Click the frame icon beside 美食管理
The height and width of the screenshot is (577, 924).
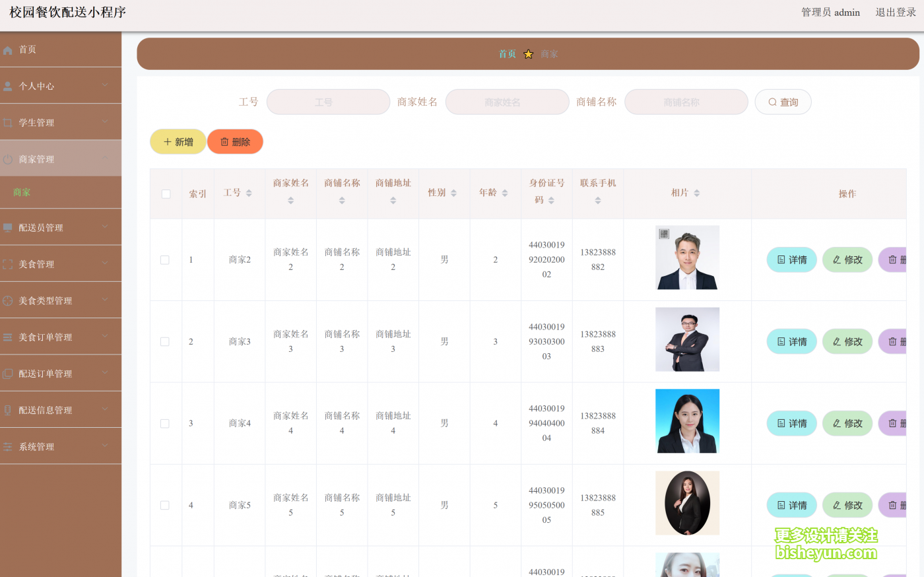[8, 264]
